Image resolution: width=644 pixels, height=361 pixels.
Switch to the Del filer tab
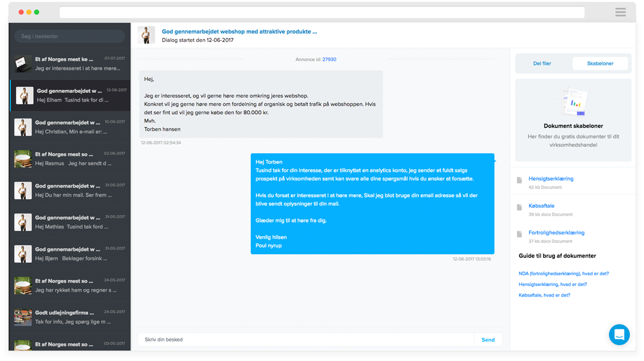(x=542, y=64)
